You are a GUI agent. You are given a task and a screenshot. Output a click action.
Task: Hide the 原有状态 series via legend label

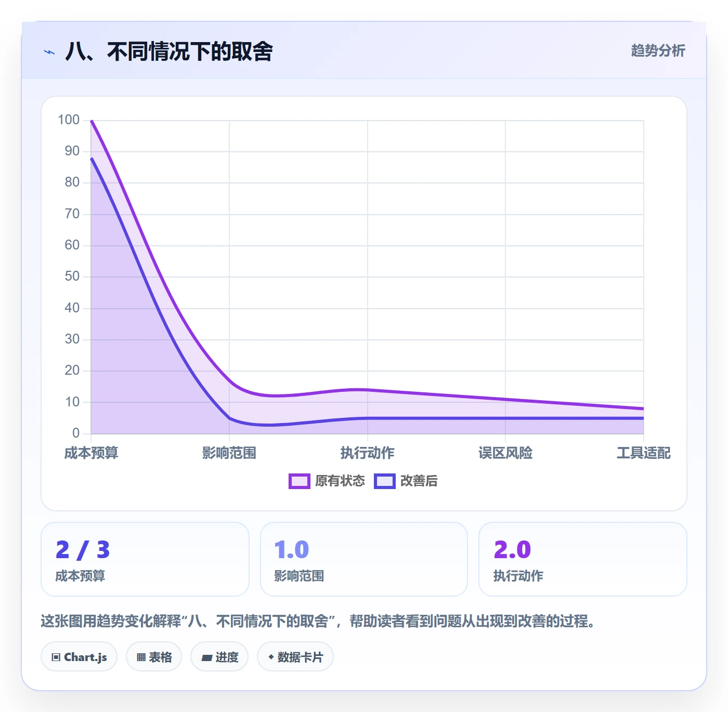pos(340,481)
